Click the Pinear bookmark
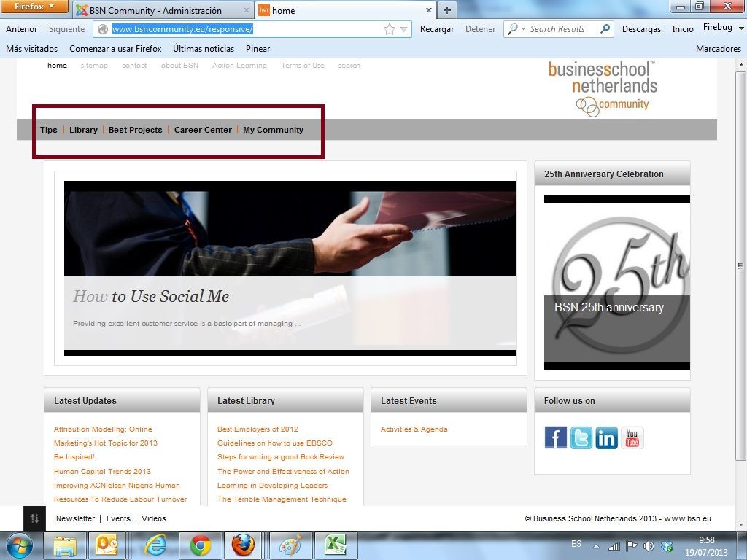This screenshot has height=560, width=747. [x=258, y=49]
